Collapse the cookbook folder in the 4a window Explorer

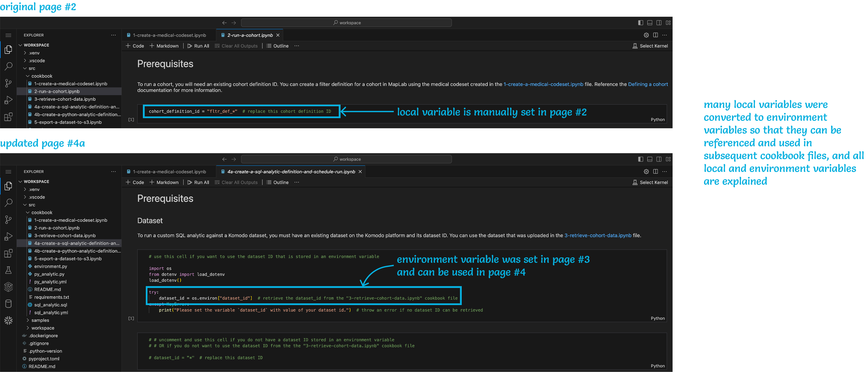[42, 212]
